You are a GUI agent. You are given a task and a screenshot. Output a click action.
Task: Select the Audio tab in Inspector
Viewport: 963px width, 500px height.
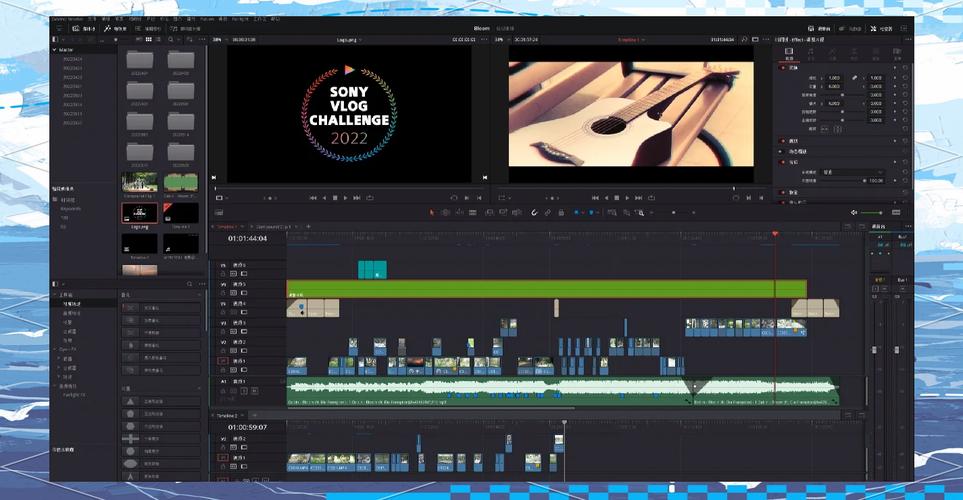(x=811, y=54)
